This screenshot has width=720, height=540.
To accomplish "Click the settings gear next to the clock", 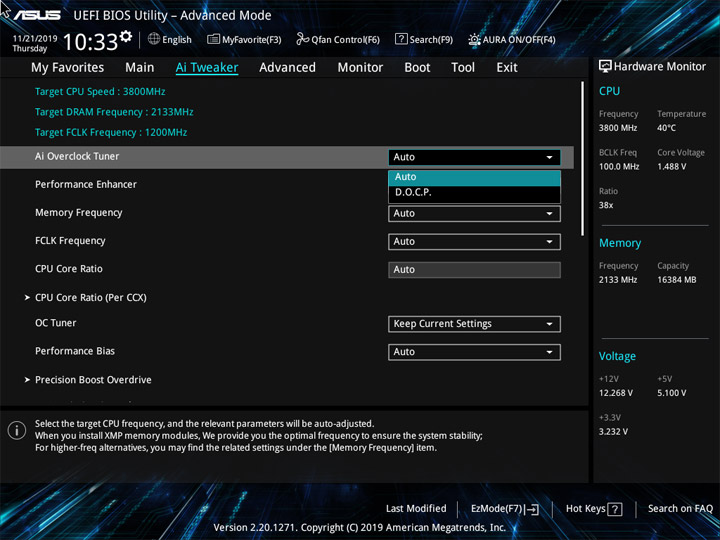I will click(126, 36).
